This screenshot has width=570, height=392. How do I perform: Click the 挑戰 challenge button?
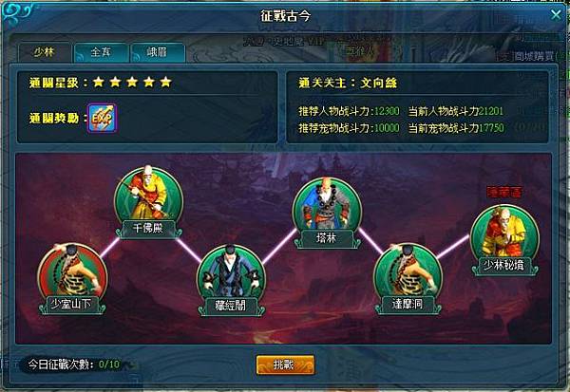pos(285,364)
